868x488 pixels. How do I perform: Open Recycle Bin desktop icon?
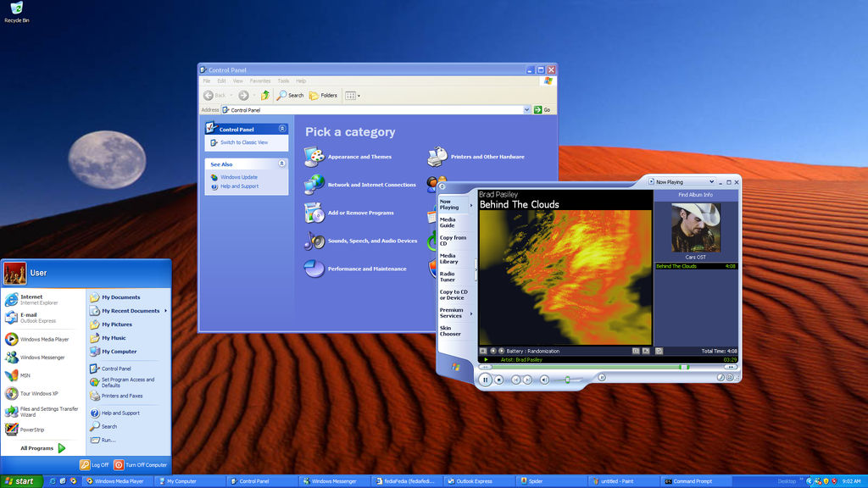[17, 12]
